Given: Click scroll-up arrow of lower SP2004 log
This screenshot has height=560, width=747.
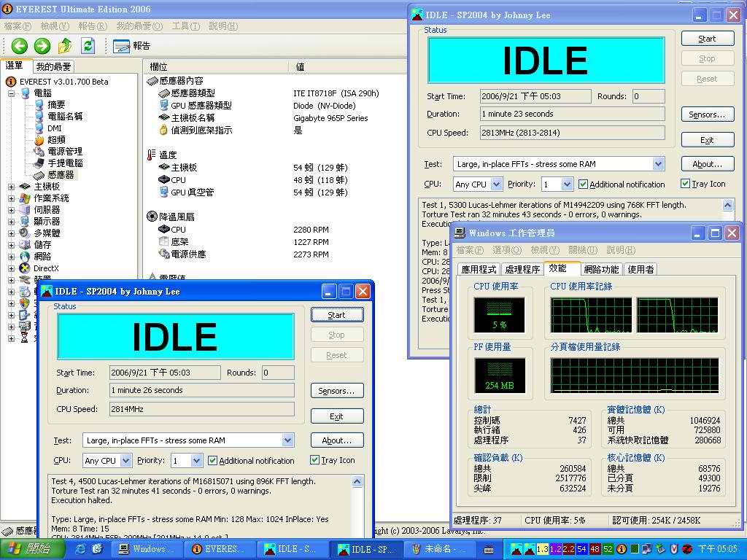Looking at the screenshot, I should (357, 482).
